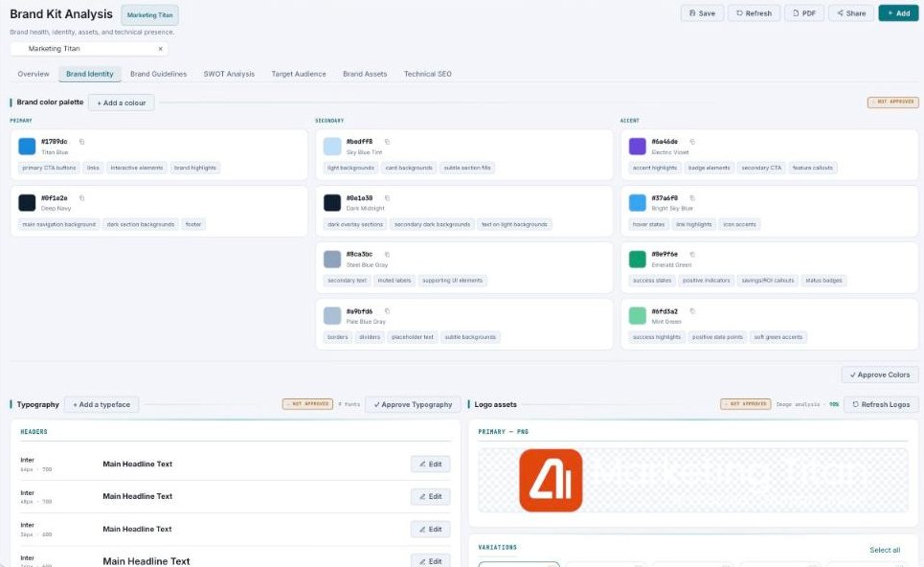Click the 'hover states' tag

(x=649, y=224)
